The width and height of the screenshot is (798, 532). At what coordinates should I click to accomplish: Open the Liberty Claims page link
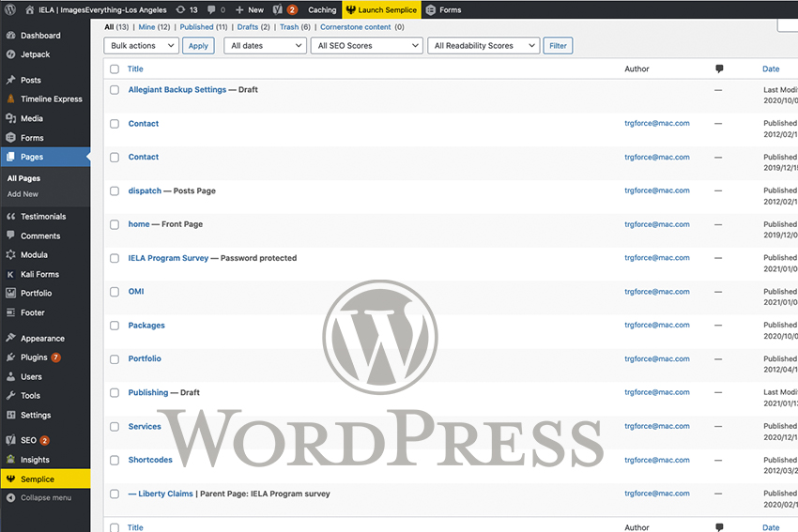pos(165,494)
